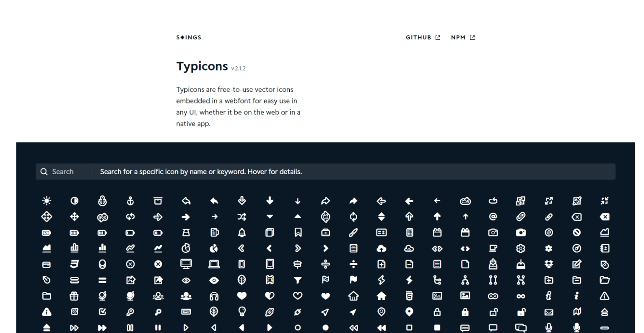Select the infinity icon
The width and height of the screenshot is (644, 333).
click(521, 296)
